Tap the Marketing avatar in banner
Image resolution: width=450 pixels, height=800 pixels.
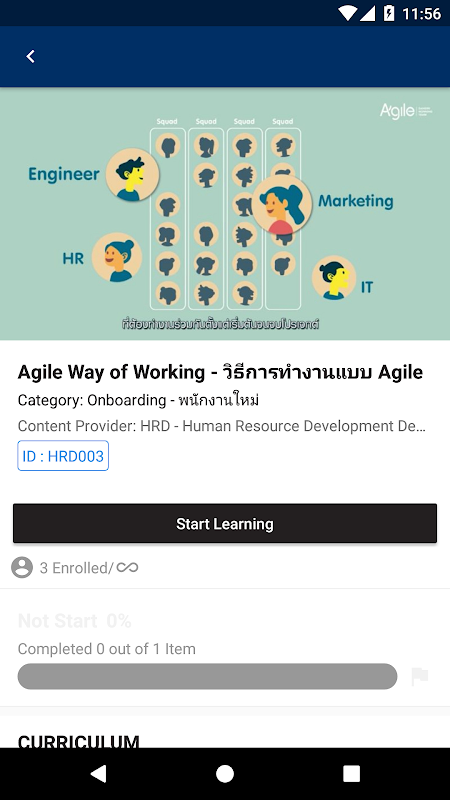(282, 205)
